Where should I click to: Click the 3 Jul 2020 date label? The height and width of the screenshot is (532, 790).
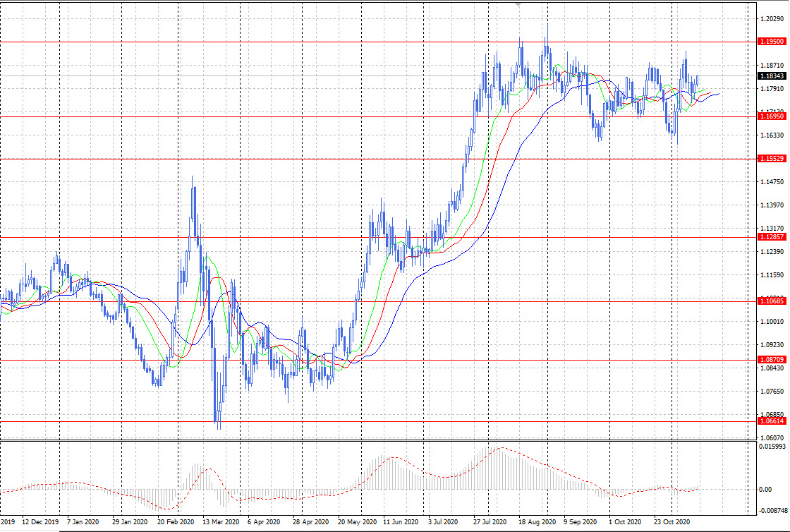point(443,522)
